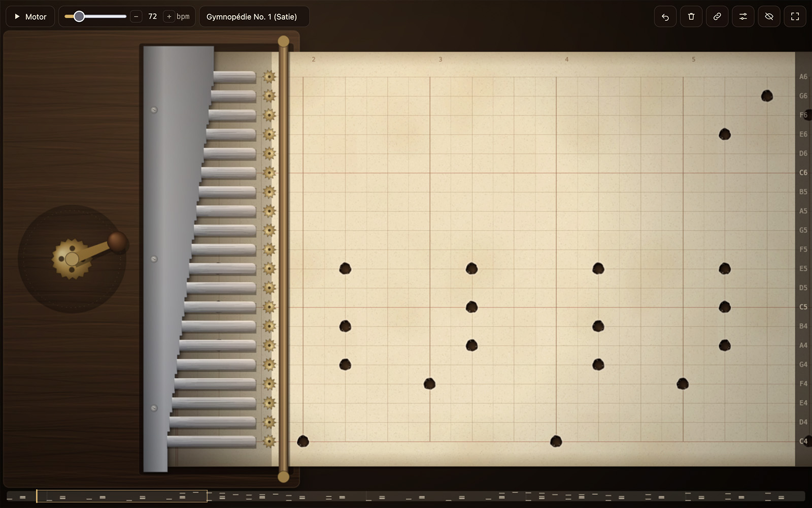Click the F4 hole at the measure 5 line
812x508 pixels.
click(683, 384)
